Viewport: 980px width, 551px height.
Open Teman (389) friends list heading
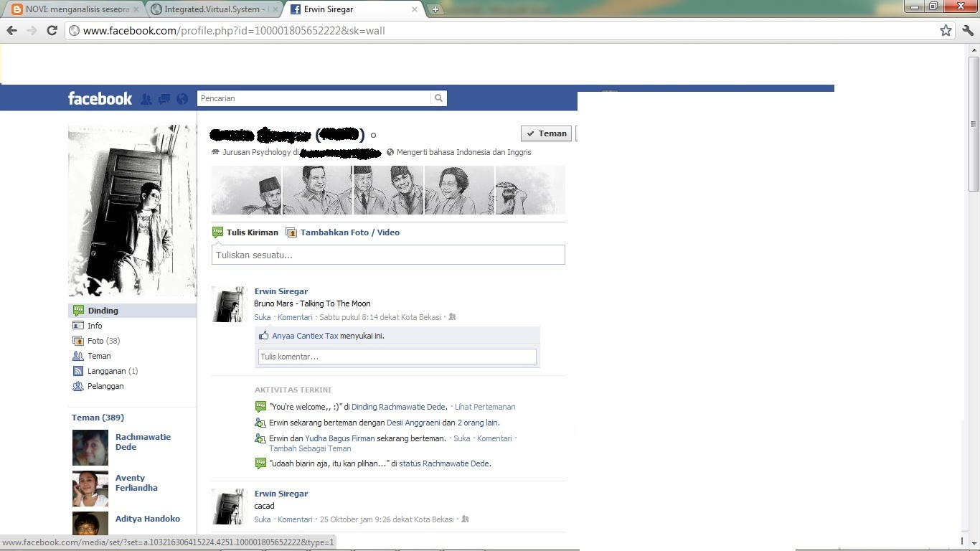tap(98, 418)
